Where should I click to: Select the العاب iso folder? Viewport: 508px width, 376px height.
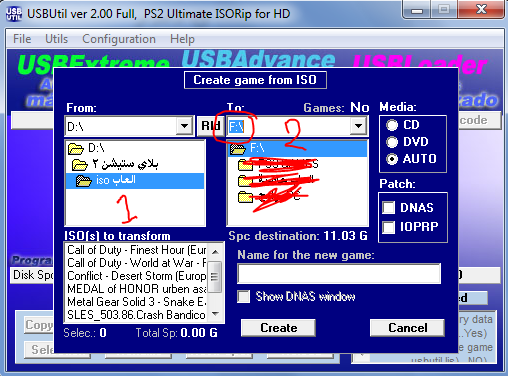pyautogui.click(x=135, y=180)
